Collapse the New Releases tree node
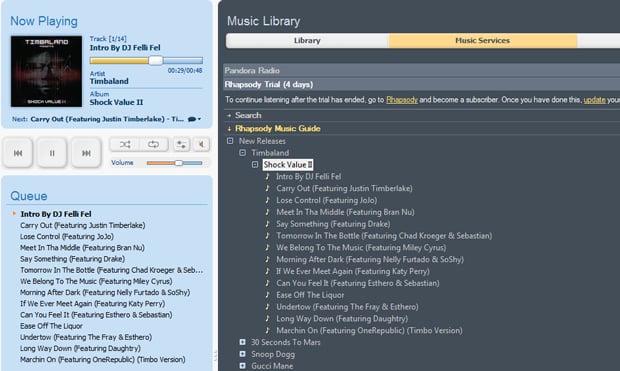Image resolution: width=620 pixels, height=371 pixels. tap(230, 141)
